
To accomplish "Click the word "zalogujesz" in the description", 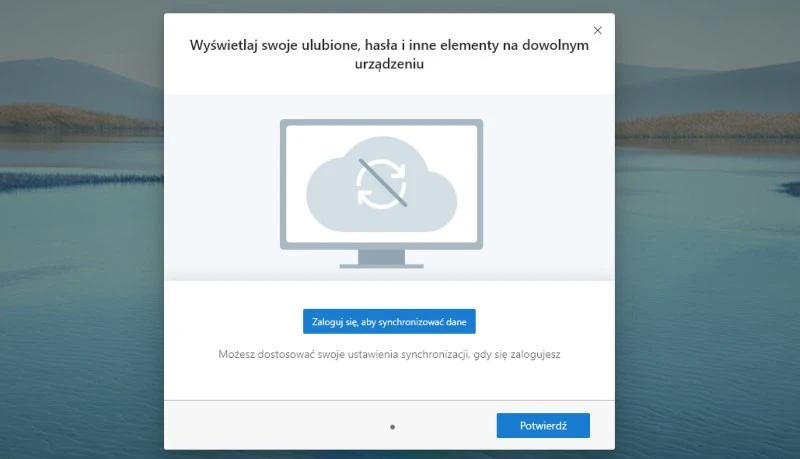I will 535,354.
